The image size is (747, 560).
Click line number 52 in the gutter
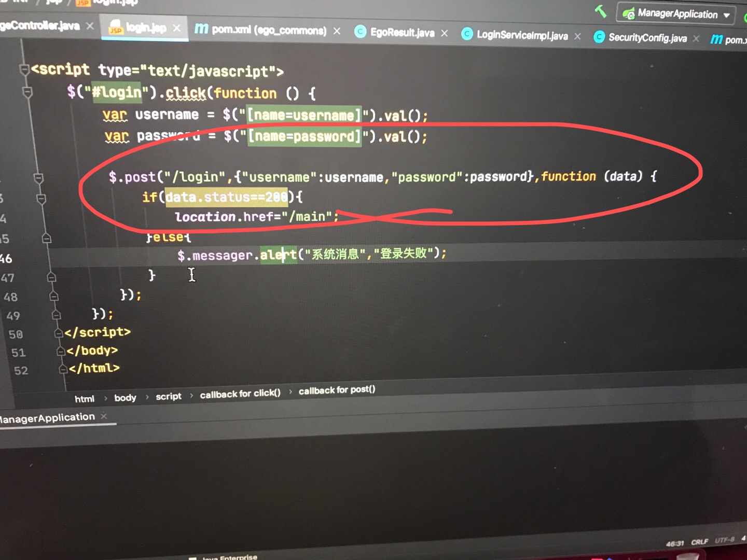point(21,371)
